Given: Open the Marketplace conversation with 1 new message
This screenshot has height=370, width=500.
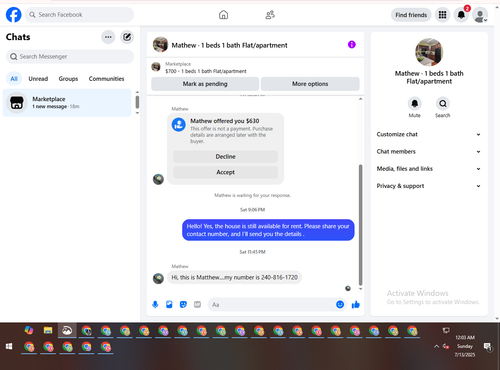Looking at the screenshot, I should [x=67, y=103].
